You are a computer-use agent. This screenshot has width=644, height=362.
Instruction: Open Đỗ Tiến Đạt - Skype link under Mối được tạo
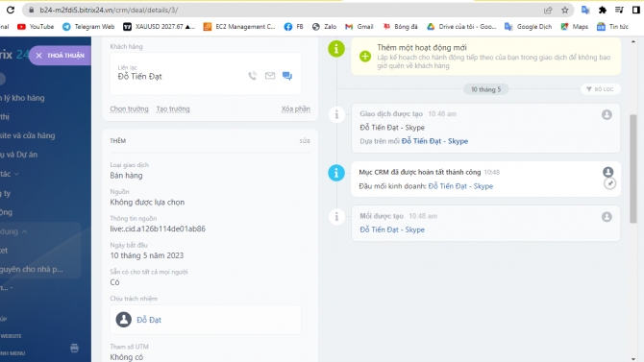(392, 229)
